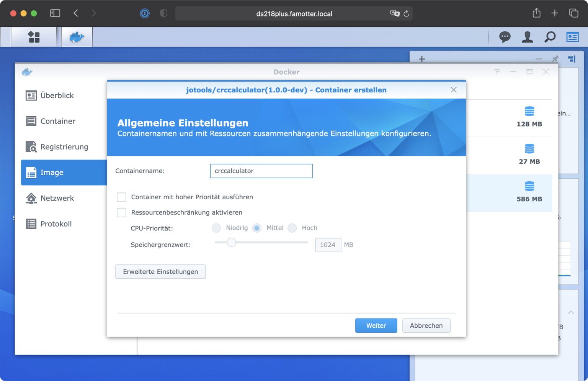The width and height of the screenshot is (588, 381).
Task: Select Hoch CPU priority
Action: click(292, 228)
